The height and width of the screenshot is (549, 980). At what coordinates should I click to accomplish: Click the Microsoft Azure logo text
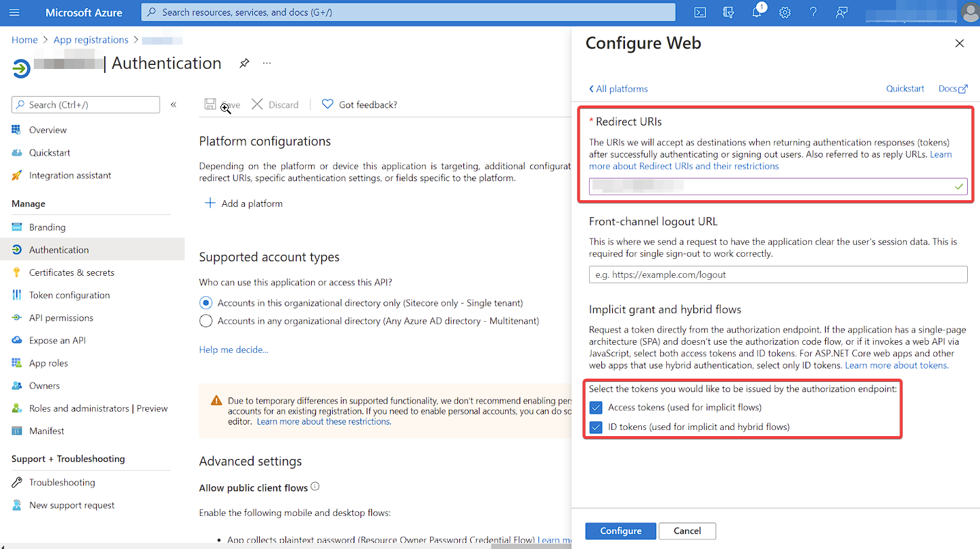click(84, 12)
